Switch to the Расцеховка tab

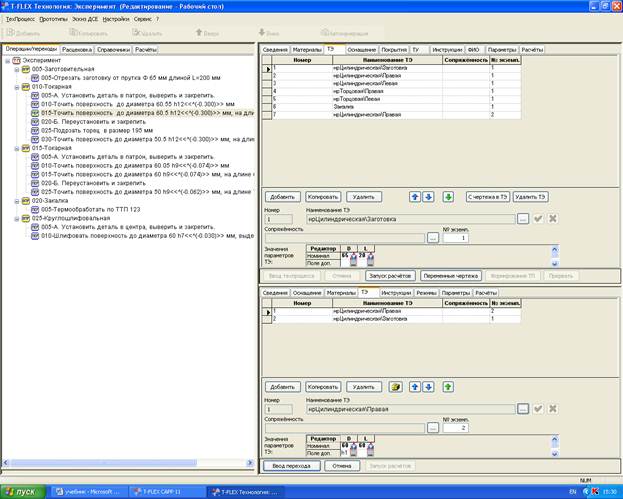[77, 50]
